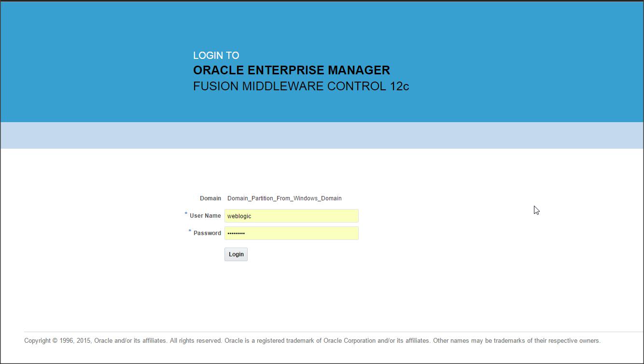Screen dimensions: 644x364
Task: Click the "12c" version number in header
Action: [x=399, y=86]
